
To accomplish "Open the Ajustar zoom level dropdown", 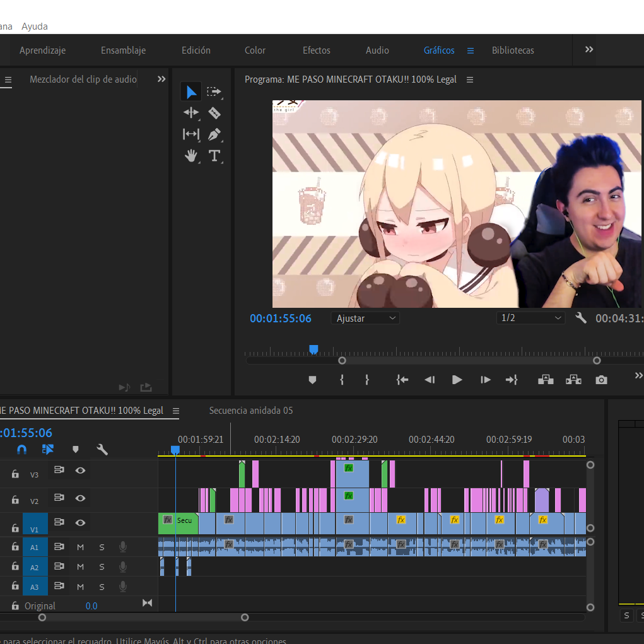I will coord(365,319).
